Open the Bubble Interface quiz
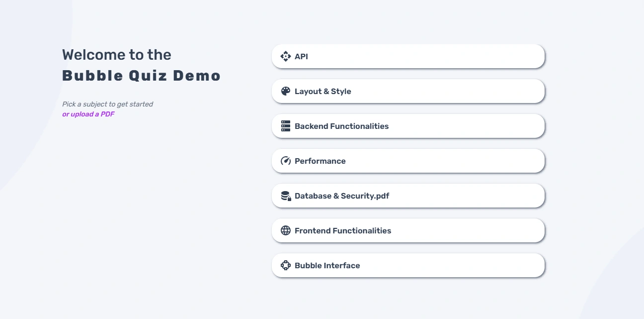This screenshot has width=644, height=319. click(408, 265)
